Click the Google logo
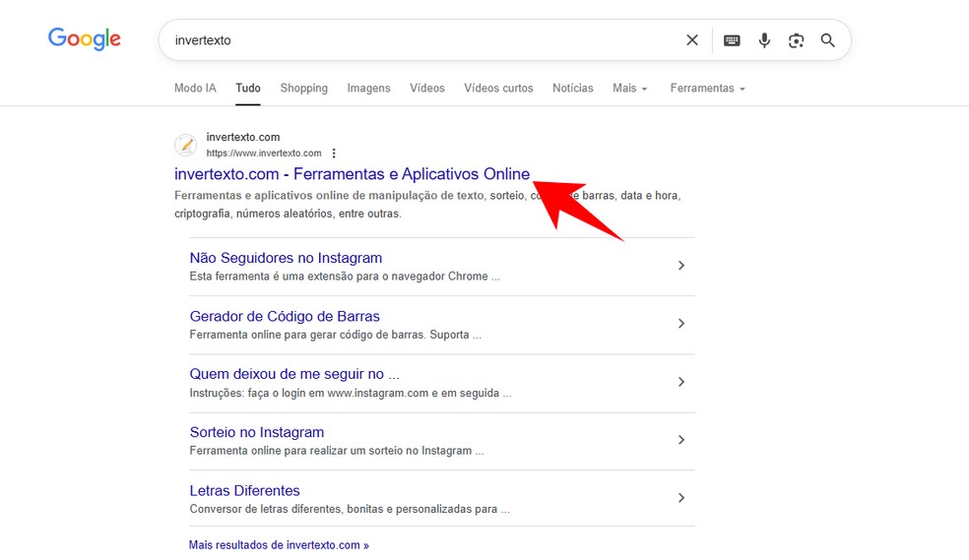The width and height of the screenshot is (969, 560). point(85,39)
